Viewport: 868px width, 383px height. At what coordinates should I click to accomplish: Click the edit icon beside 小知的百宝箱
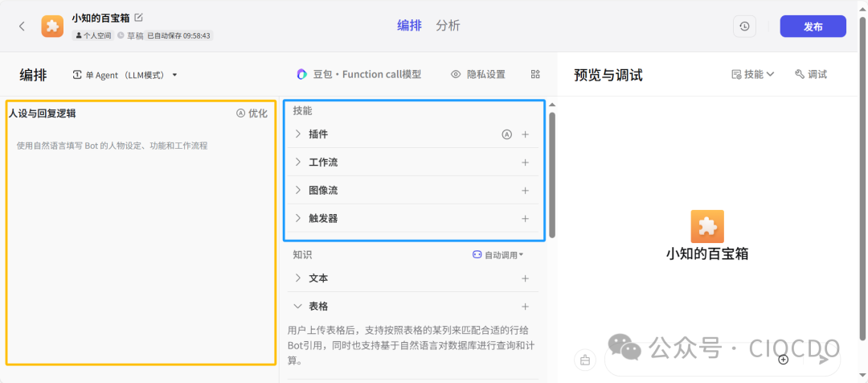(x=139, y=17)
